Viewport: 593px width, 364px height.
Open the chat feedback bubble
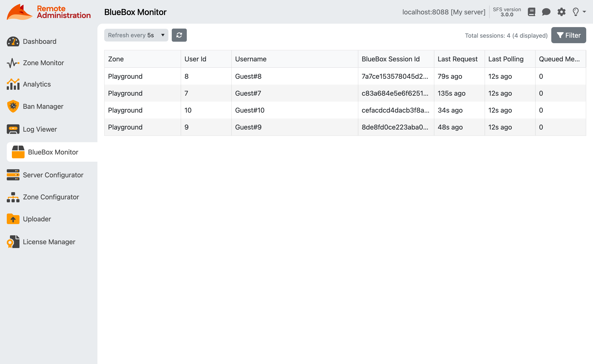pos(546,12)
